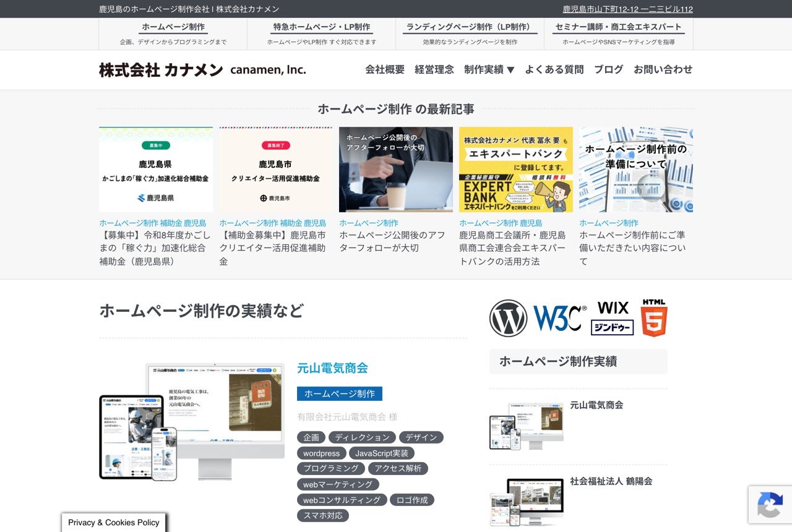
Task: Click the W3C logo icon
Action: click(x=560, y=318)
